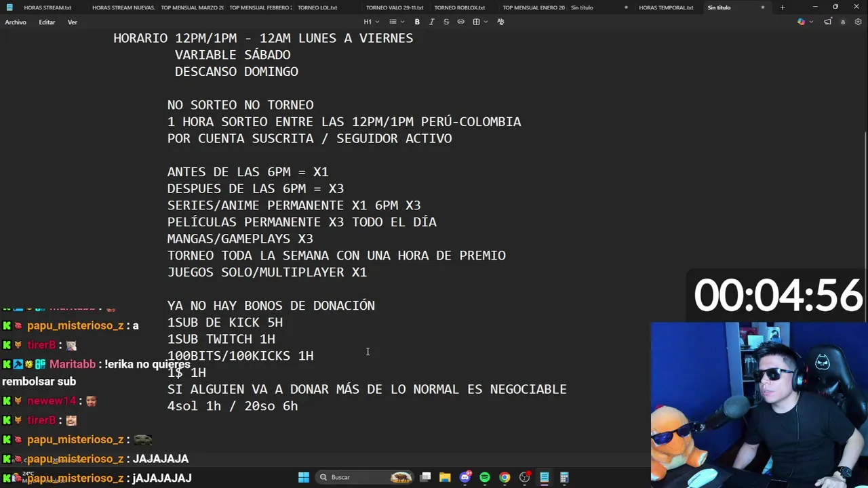
Task: Open the account profile icon
Action: [x=843, y=22]
